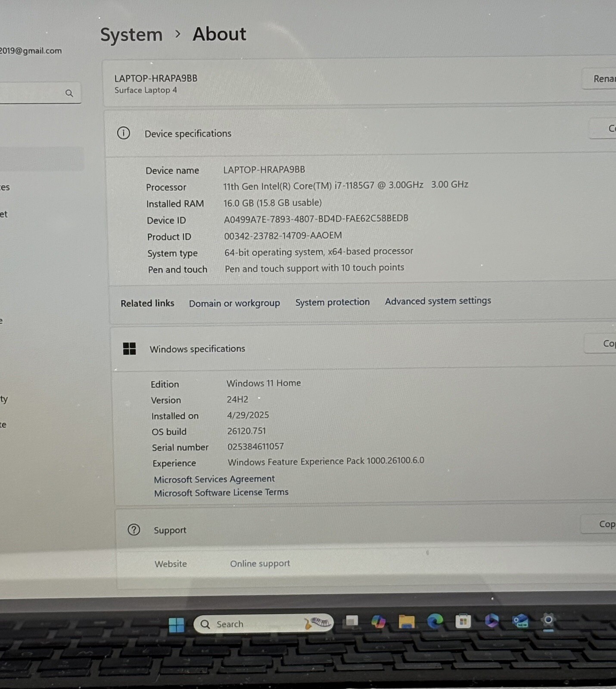Select the Pen and touch support value

pyautogui.click(x=314, y=268)
